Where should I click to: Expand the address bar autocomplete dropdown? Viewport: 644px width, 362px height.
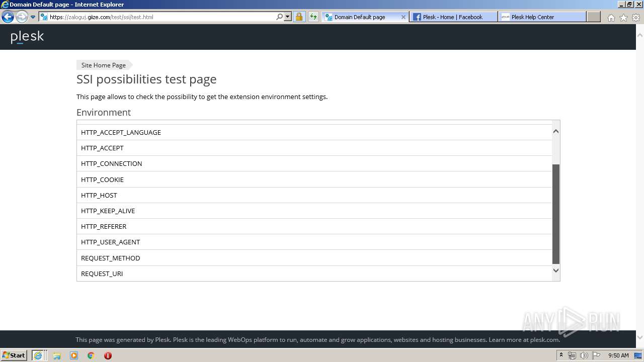(288, 17)
